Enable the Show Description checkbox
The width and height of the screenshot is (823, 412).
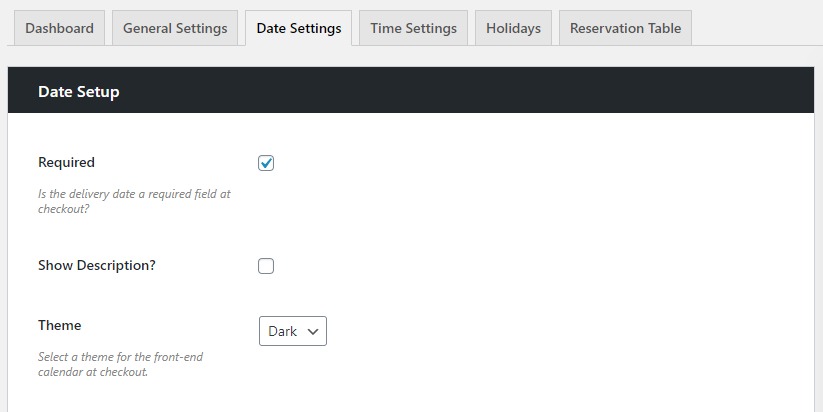click(266, 266)
